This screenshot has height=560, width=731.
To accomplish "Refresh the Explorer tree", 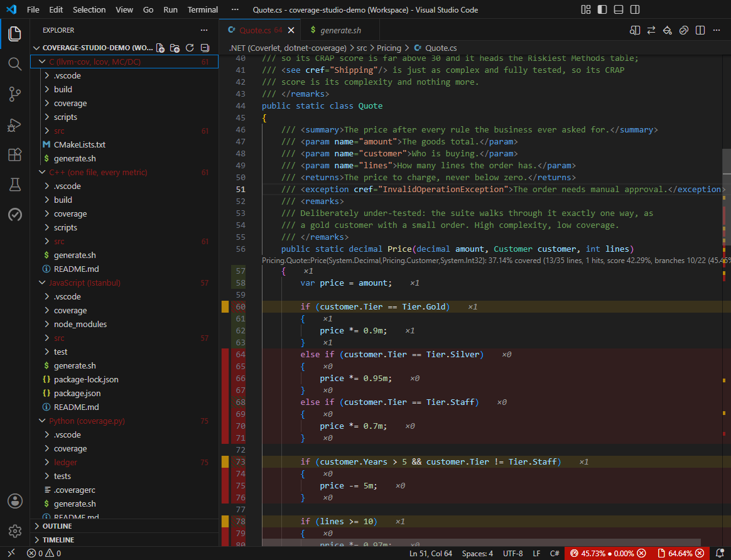I will click(190, 48).
